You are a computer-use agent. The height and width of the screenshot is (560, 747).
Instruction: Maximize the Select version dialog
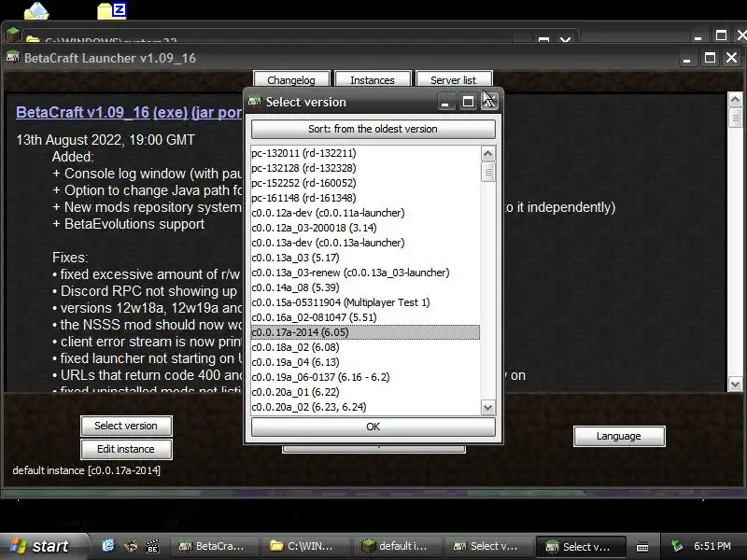[x=468, y=102]
